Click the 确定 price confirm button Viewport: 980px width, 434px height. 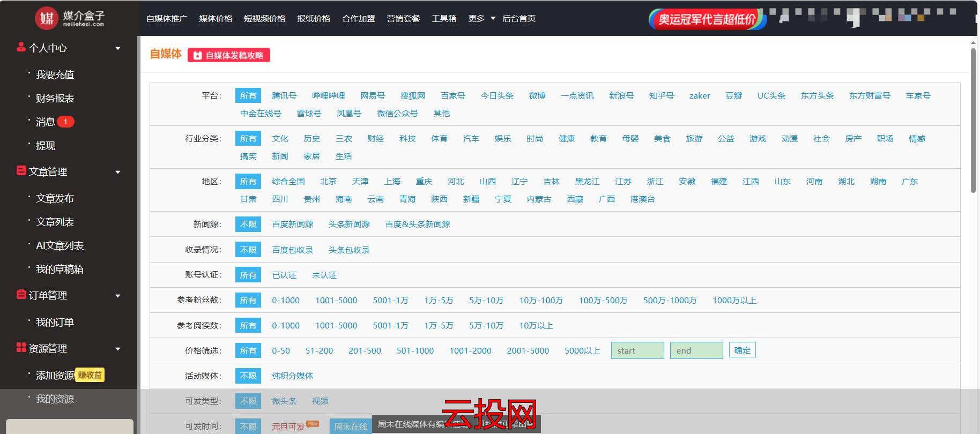(x=742, y=350)
